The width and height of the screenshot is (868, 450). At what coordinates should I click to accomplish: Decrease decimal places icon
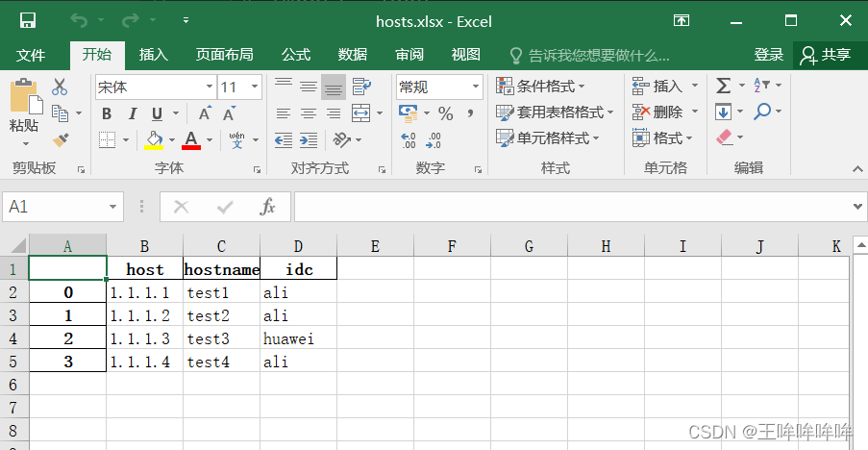[x=434, y=140]
